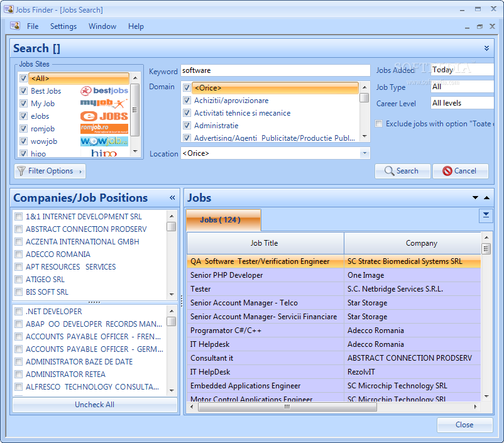
Task: Click the Close button
Action: click(464, 425)
